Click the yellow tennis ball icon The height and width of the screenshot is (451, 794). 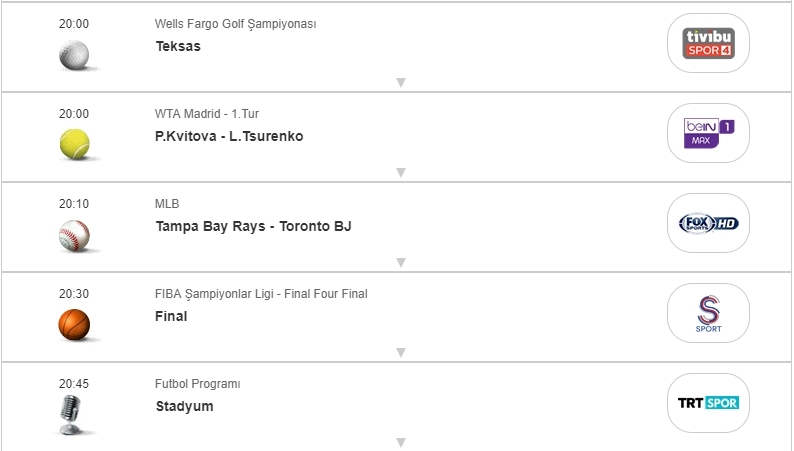coord(74,144)
